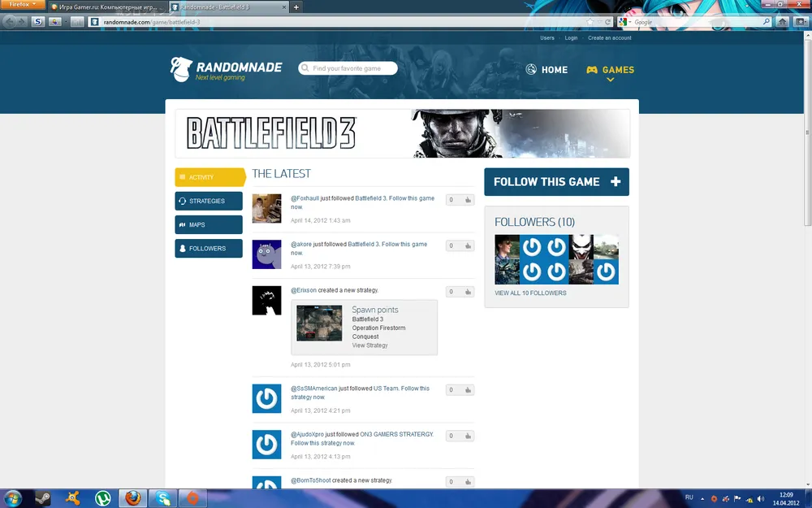Toggle like on akore's follow activity
812x508 pixels.
pyautogui.click(x=468, y=245)
